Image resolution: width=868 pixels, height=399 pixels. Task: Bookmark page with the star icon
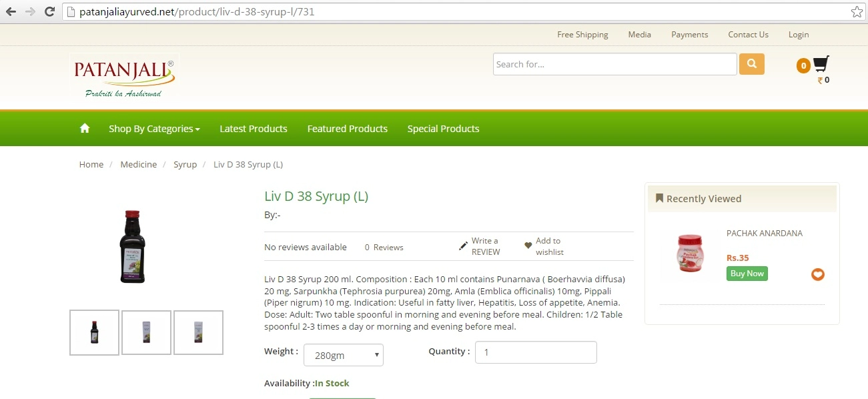pyautogui.click(x=856, y=11)
